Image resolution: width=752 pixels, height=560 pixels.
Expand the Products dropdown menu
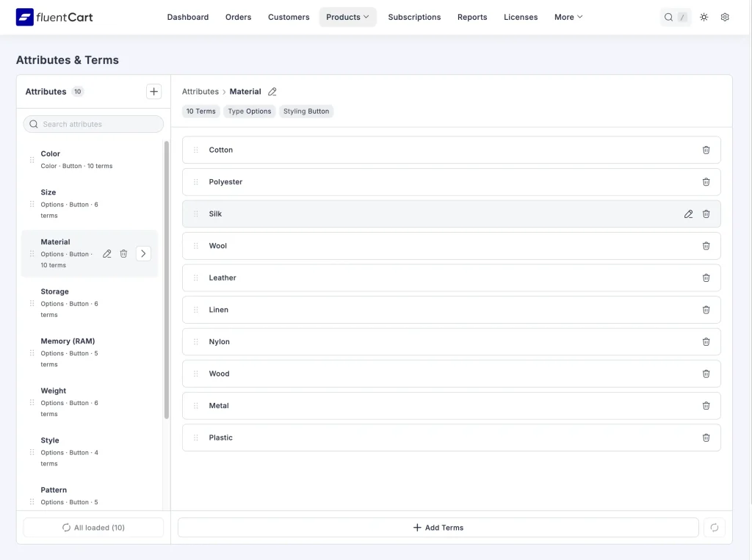coord(347,18)
